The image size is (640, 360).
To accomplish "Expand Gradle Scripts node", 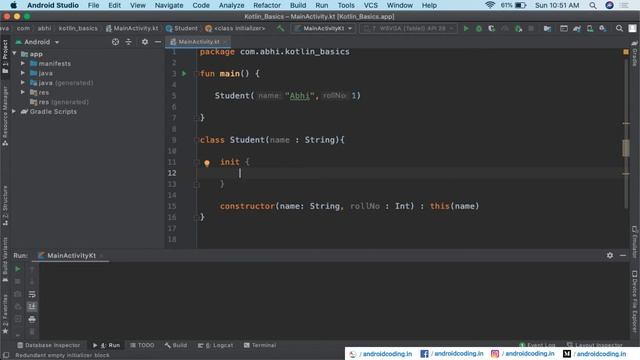I will pos(15,111).
